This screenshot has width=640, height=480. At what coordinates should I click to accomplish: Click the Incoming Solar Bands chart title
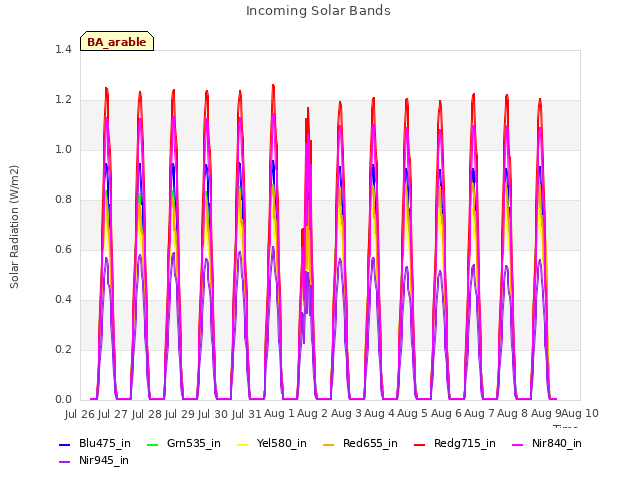(318, 11)
